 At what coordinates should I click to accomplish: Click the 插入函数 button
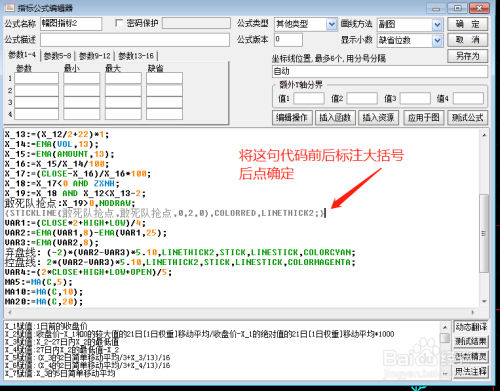(x=335, y=117)
